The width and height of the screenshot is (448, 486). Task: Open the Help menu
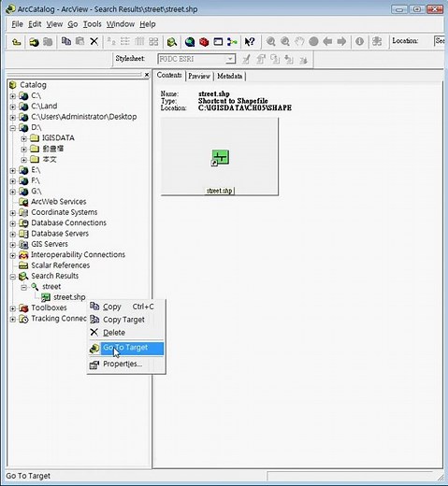click(x=148, y=24)
